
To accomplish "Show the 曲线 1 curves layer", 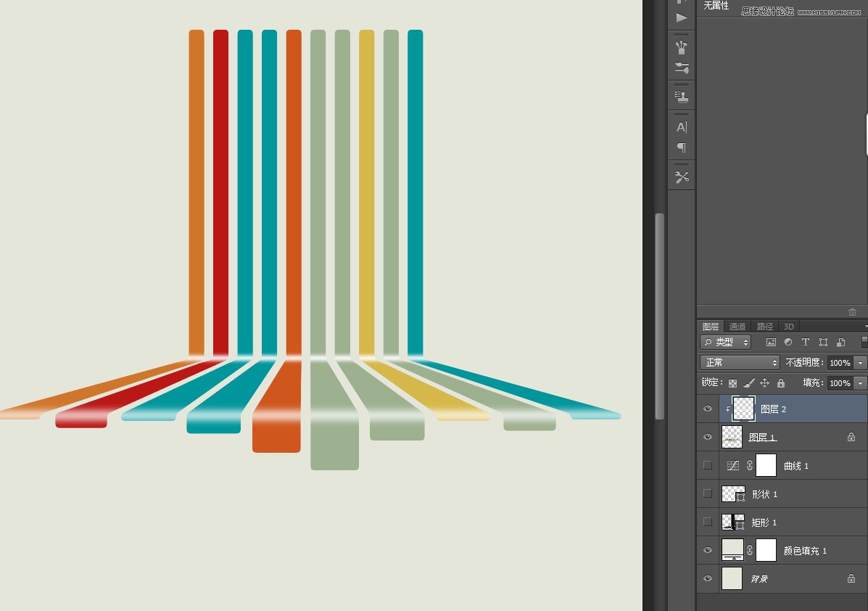I will tap(708, 465).
